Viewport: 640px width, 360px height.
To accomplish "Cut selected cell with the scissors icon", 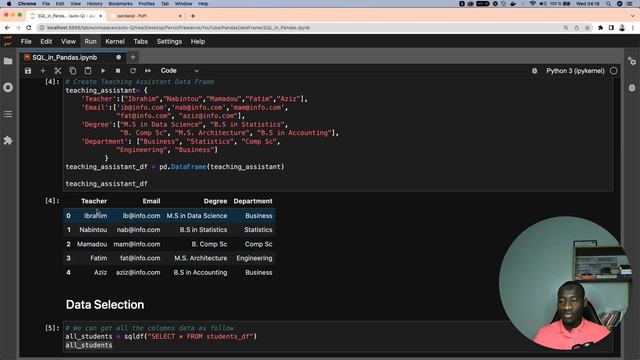I will 58,71.
